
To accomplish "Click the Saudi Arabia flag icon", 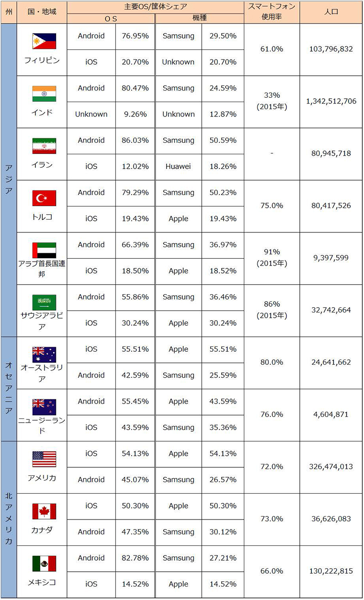I will tap(44, 302).
